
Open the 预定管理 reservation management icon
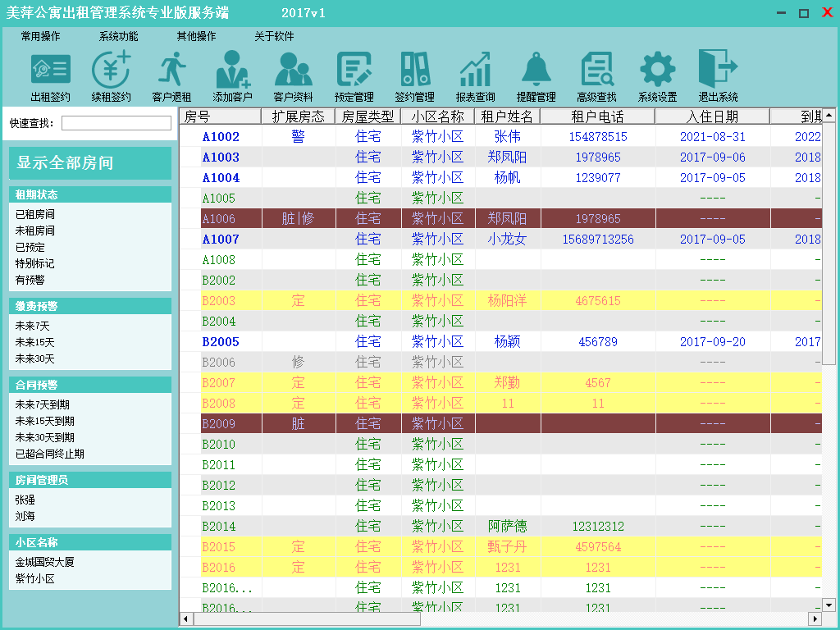(354, 71)
